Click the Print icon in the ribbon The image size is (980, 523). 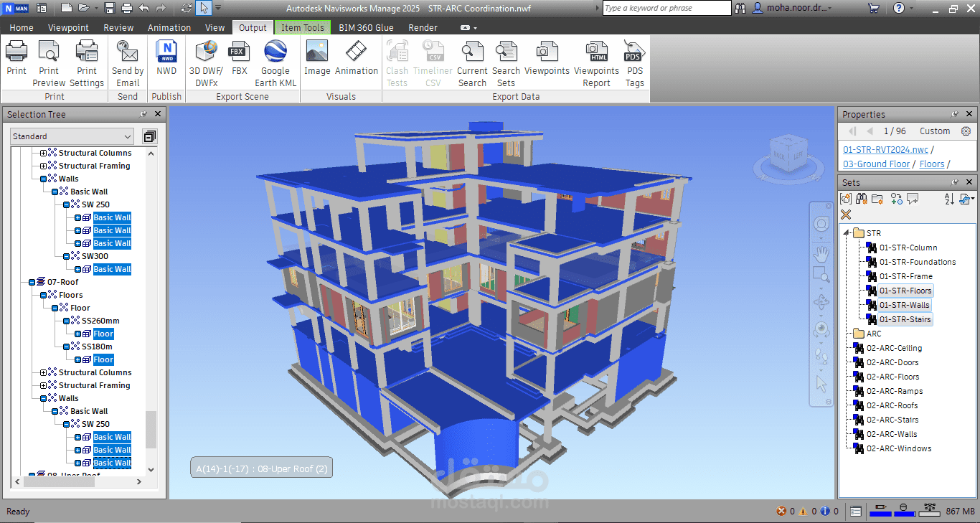(x=17, y=58)
